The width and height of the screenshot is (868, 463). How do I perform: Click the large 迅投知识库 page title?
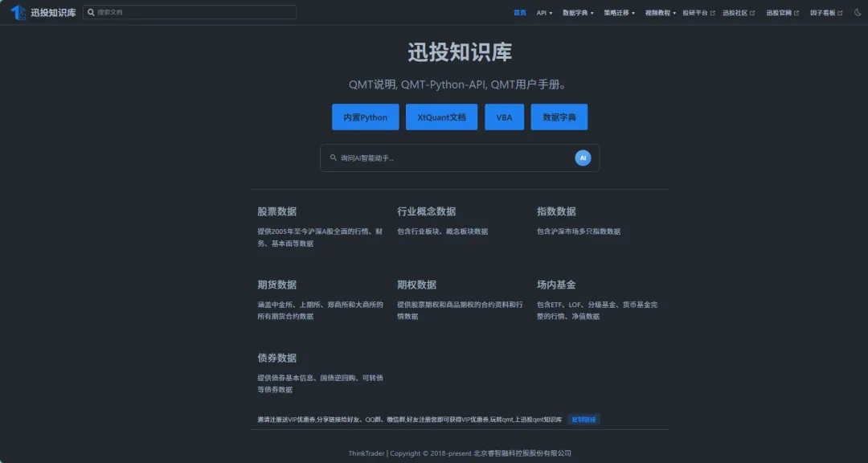pos(460,52)
